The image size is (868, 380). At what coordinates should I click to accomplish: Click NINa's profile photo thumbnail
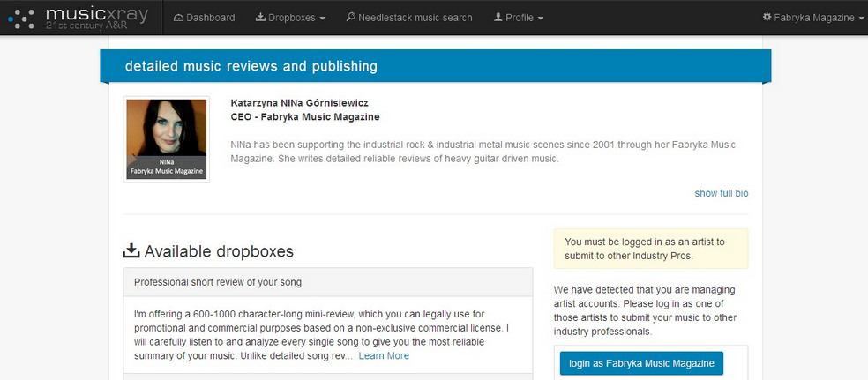coord(167,139)
